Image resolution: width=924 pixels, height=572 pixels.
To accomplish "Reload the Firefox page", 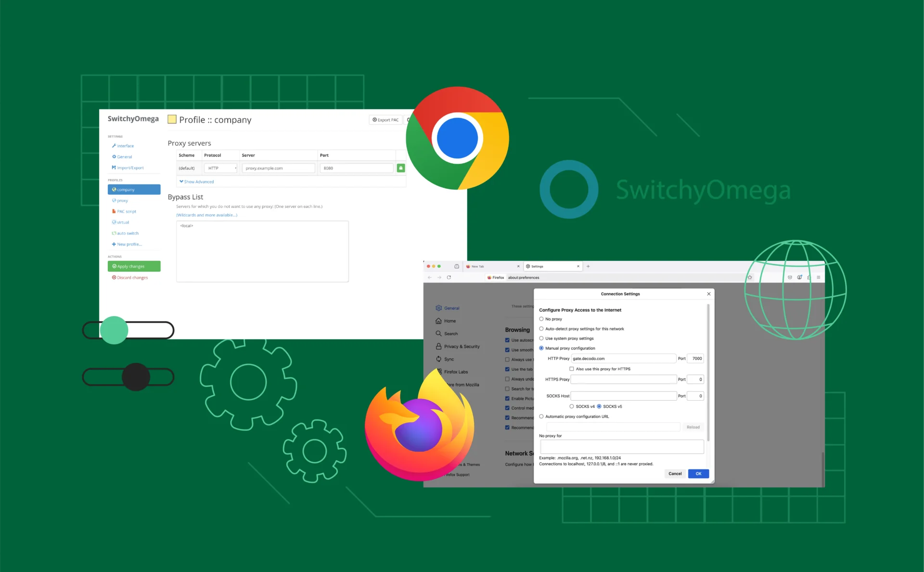I will (x=449, y=277).
